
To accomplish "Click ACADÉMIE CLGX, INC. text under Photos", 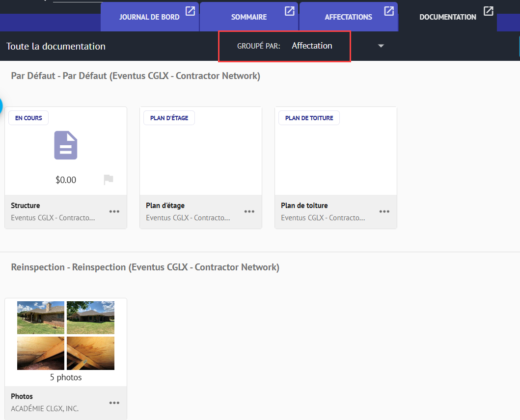I will coord(45,409).
